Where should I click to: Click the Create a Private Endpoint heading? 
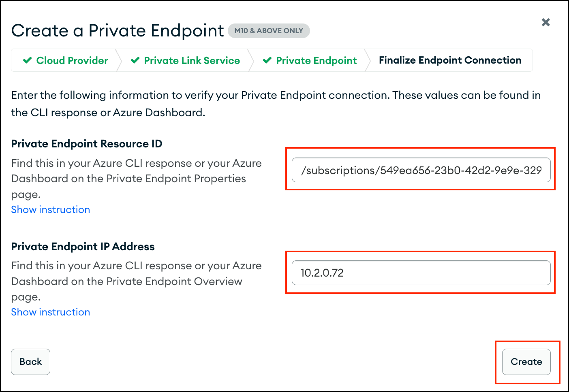[x=118, y=31]
